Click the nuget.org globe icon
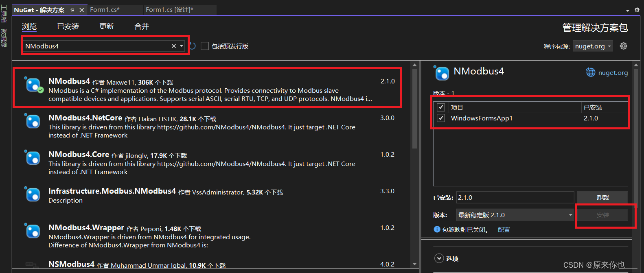The width and height of the screenshot is (644, 273). [x=590, y=72]
